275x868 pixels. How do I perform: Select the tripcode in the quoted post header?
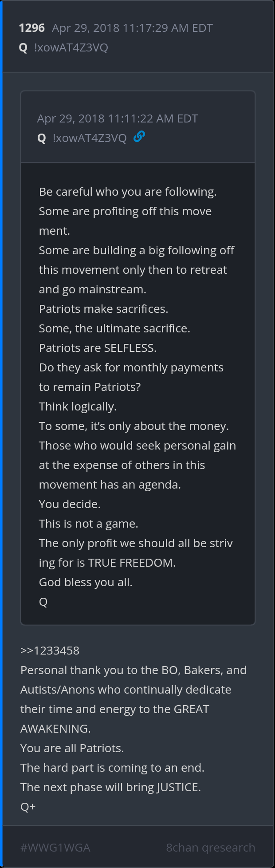tap(90, 138)
